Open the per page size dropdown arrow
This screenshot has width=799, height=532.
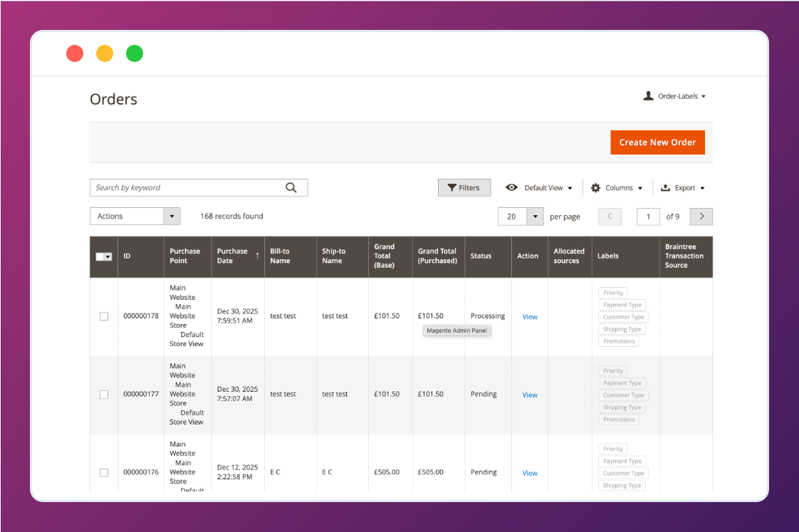coord(535,217)
